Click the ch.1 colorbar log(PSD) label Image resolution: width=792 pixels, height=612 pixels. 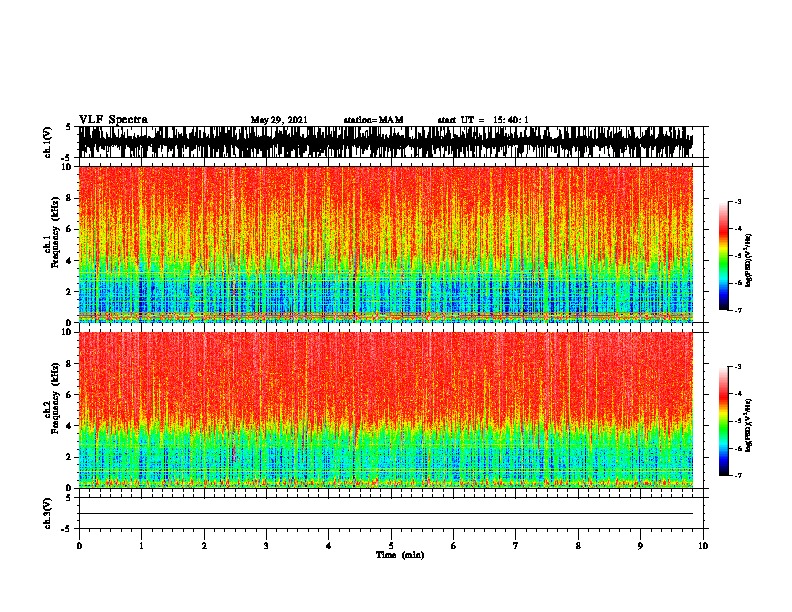749,261
